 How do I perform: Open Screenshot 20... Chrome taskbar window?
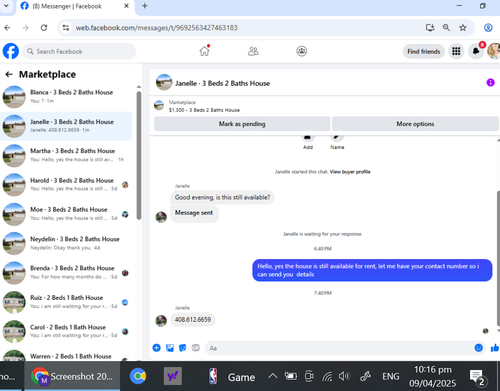click(72, 376)
